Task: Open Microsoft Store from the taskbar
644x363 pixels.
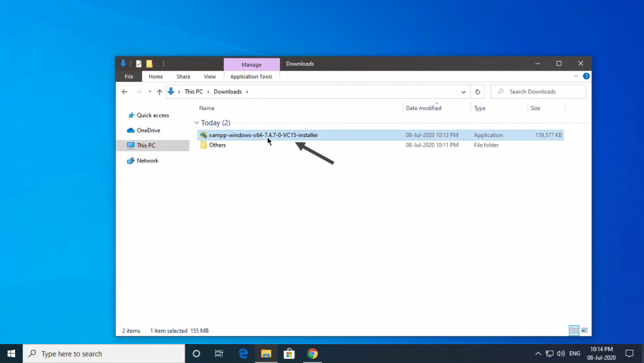Action: point(289,354)
